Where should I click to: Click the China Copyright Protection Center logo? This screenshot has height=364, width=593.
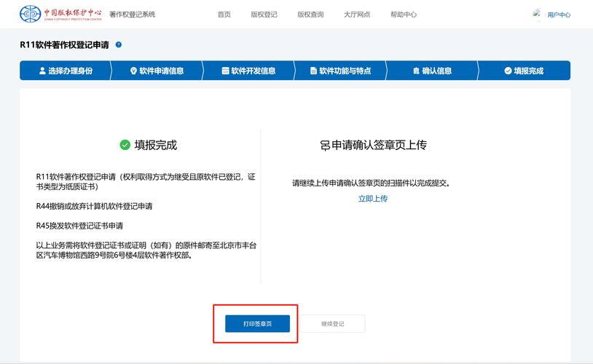coord(60,14)
